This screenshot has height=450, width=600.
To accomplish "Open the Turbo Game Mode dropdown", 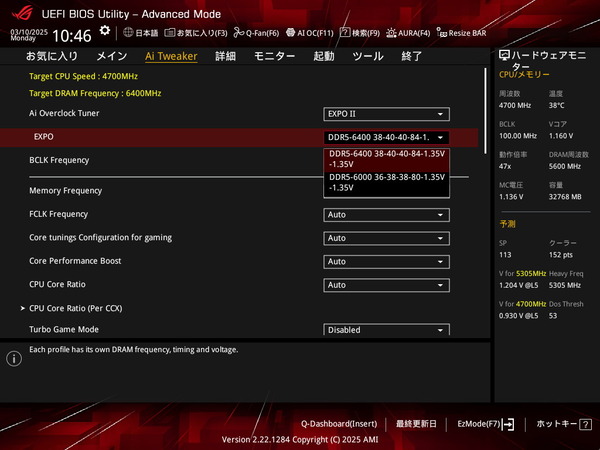I will 386,330.
